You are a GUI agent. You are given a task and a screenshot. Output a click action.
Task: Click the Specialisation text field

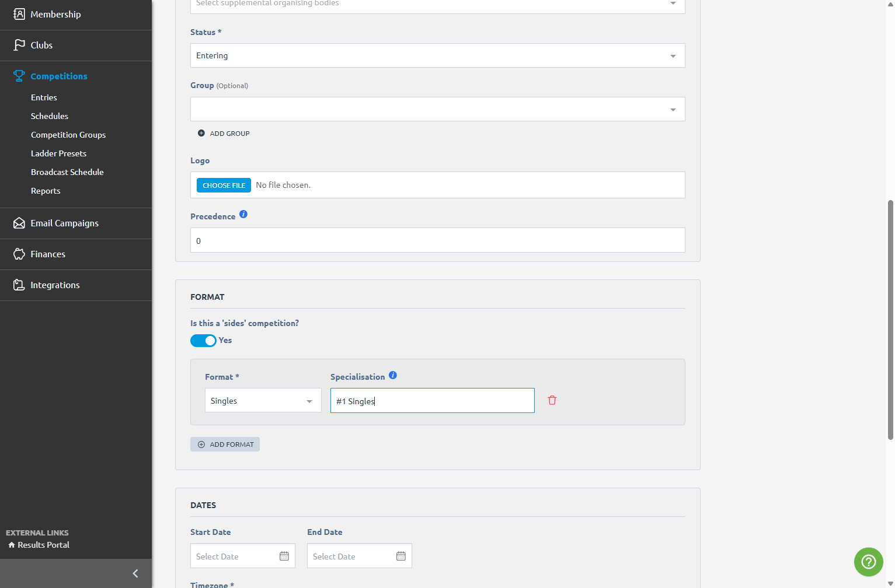click(433, 400)
